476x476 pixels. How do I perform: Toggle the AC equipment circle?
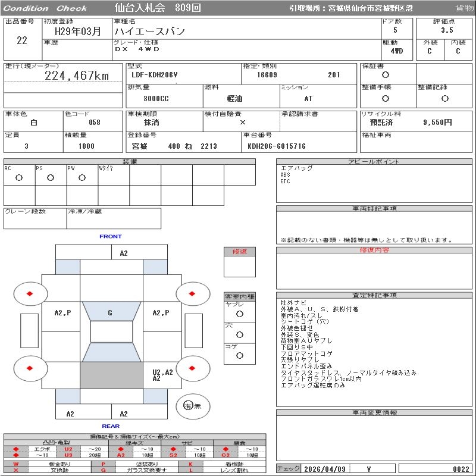[x=19, y=178]
